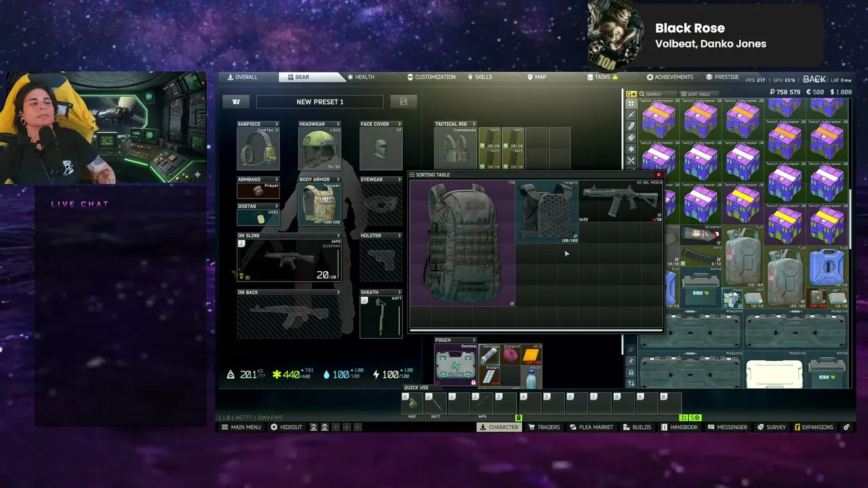
Task: Expand the Eyewear slot options
Action: pos(399,180)
